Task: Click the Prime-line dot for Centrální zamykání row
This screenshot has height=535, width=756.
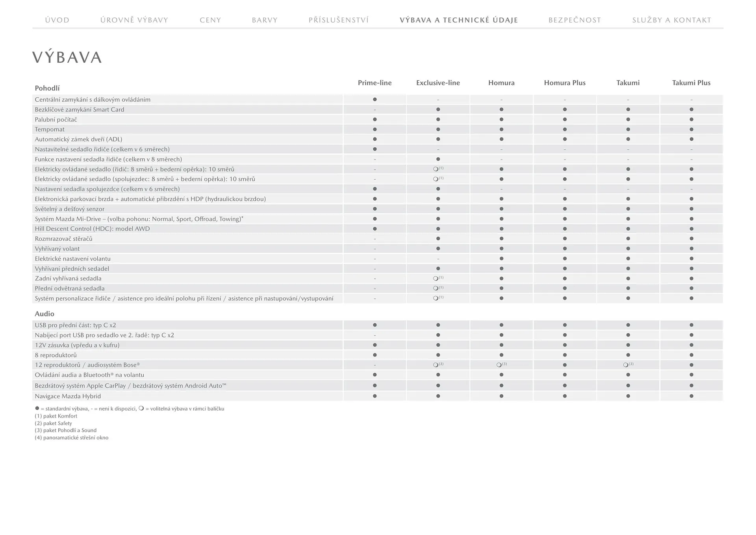Action: (375, 100)
